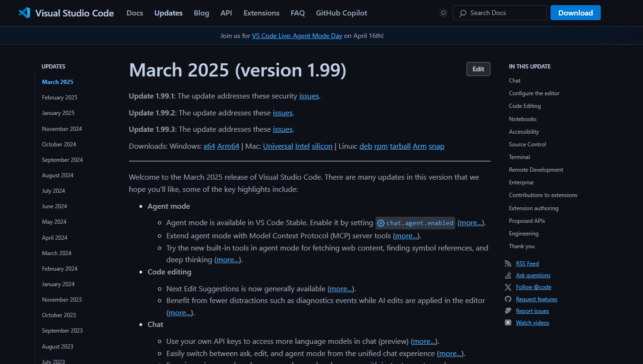Jump to Code Editing section

pyautogui.click(x=525, y=106)
